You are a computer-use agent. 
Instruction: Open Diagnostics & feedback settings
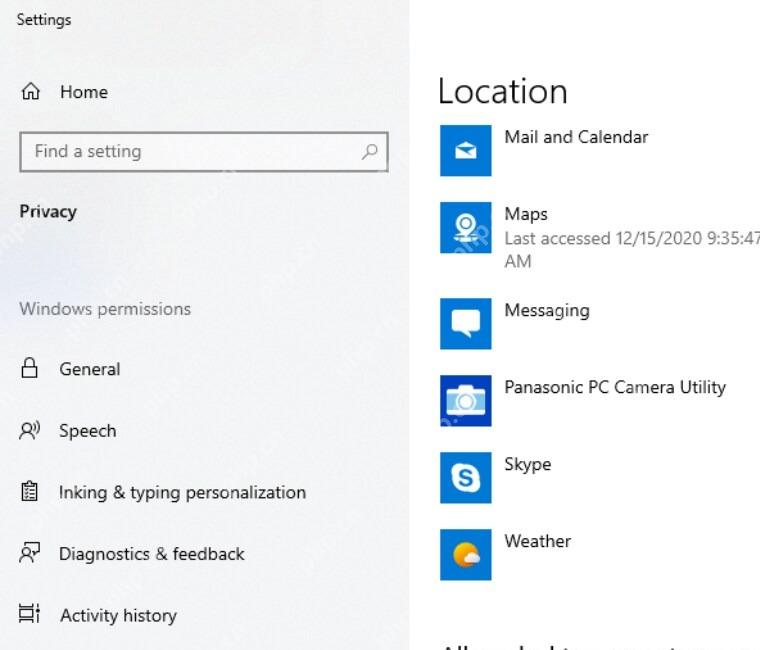152,554
